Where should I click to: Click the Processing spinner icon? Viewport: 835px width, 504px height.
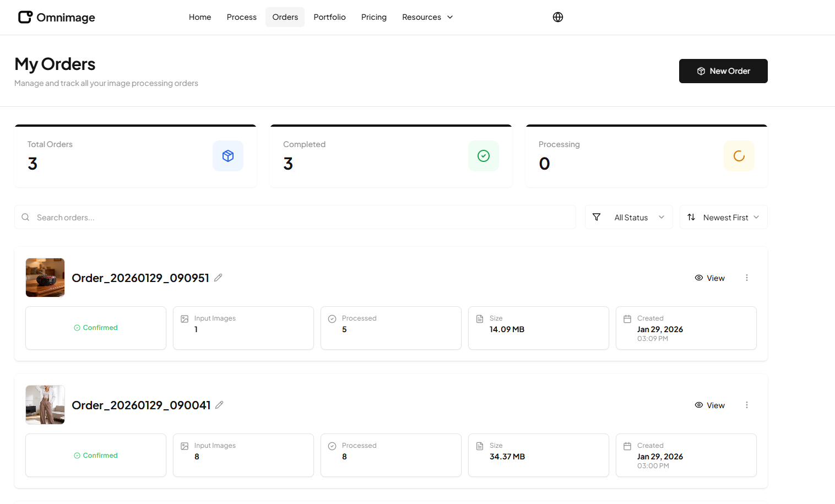coord(739,156)
